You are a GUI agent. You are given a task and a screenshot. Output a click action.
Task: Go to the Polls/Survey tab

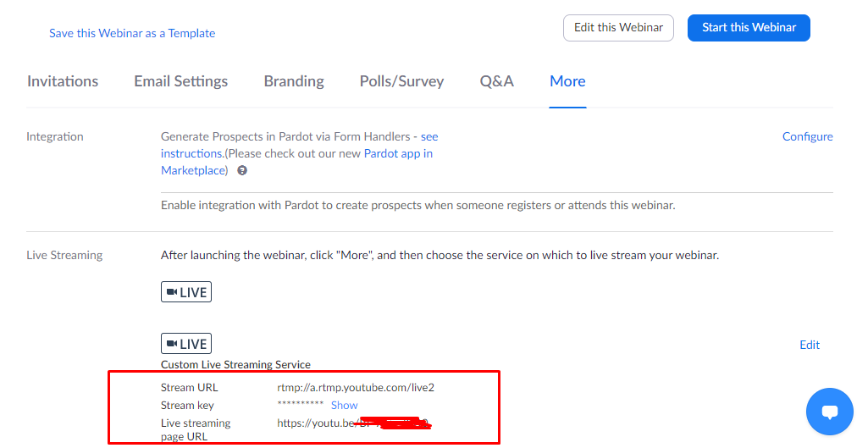(x=401, y=81)
